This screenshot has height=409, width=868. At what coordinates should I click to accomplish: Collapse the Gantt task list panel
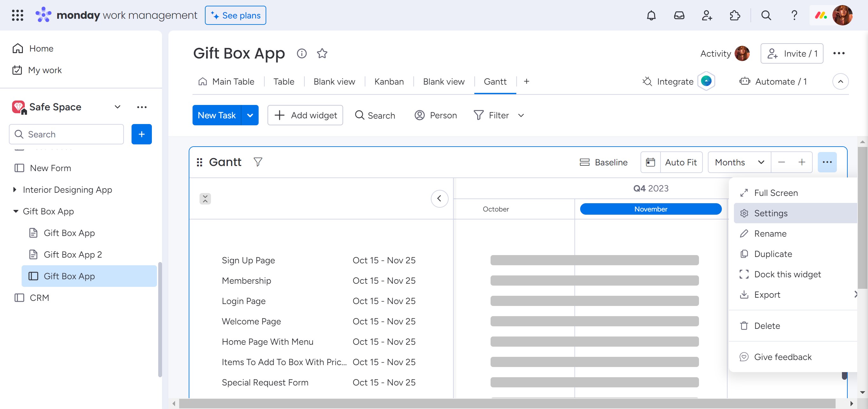(x=439, y=198)
